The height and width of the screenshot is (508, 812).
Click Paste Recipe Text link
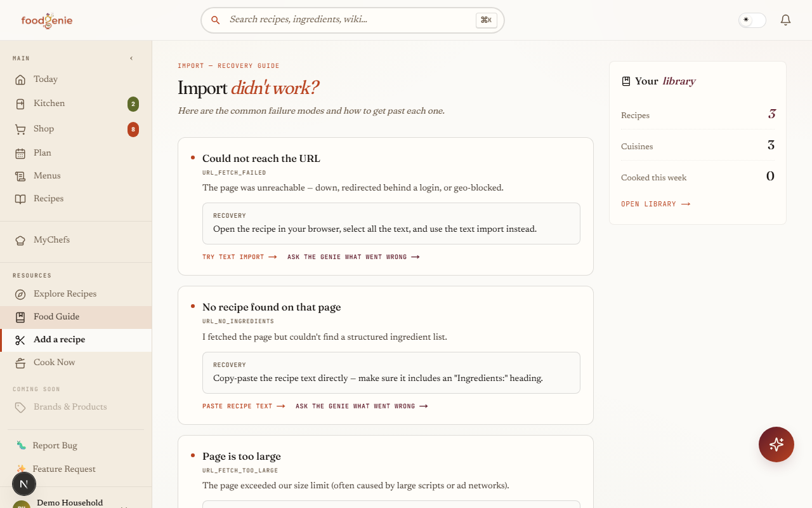tap(244, 406)
